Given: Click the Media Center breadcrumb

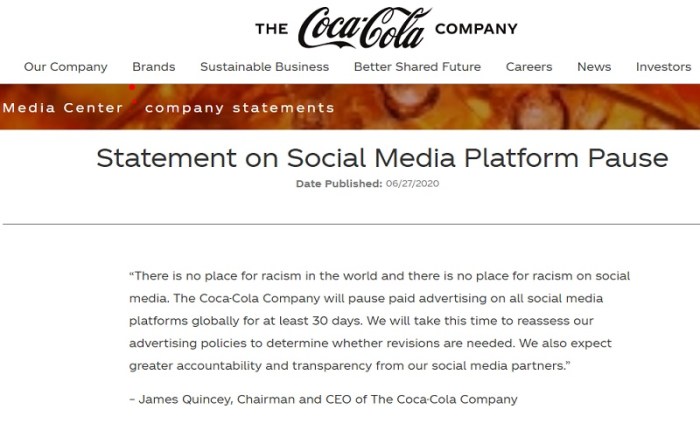Looking at the screenshot, I should pyautogui.click(x=62, y=108).
